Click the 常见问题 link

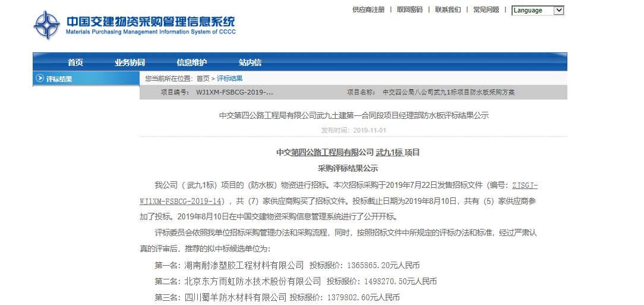tap(486, 10)
